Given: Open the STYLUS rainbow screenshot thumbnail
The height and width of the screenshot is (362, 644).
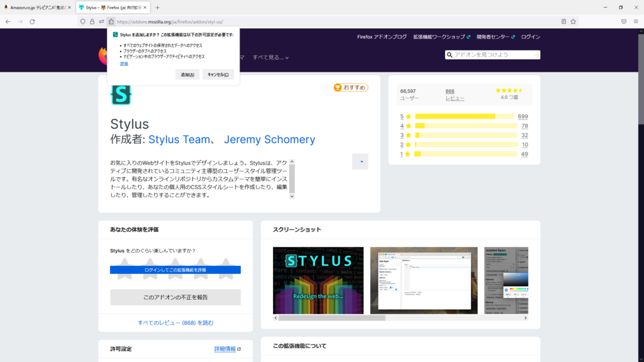Looking at the screenshot, I should click(x=318, y=280).
